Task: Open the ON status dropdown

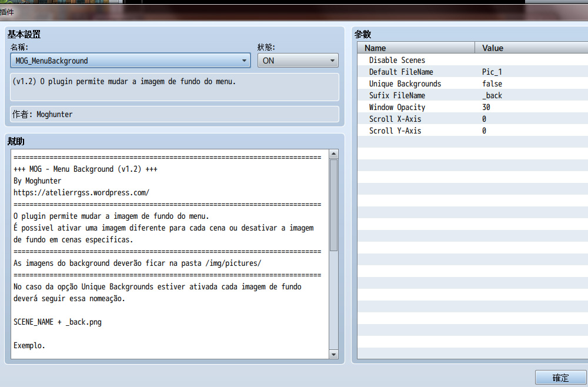Action: point(298,61)
